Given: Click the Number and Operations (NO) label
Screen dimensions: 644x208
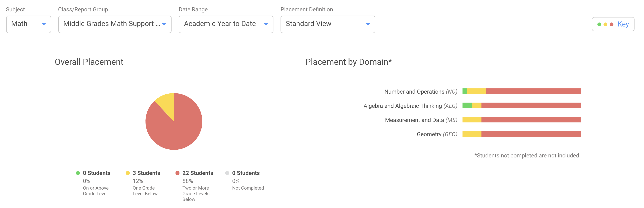Looking at the screenshot, I should point(421,92).
